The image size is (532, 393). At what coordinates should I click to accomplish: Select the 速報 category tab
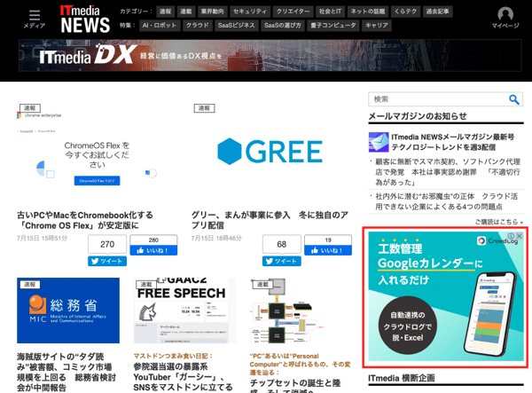click(165, 12)
